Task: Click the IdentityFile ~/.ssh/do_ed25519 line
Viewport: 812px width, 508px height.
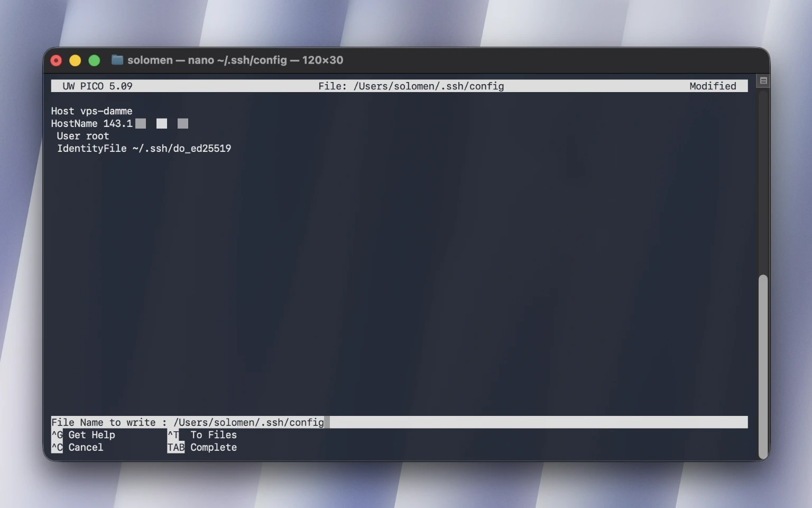Action: pos(144,149)
